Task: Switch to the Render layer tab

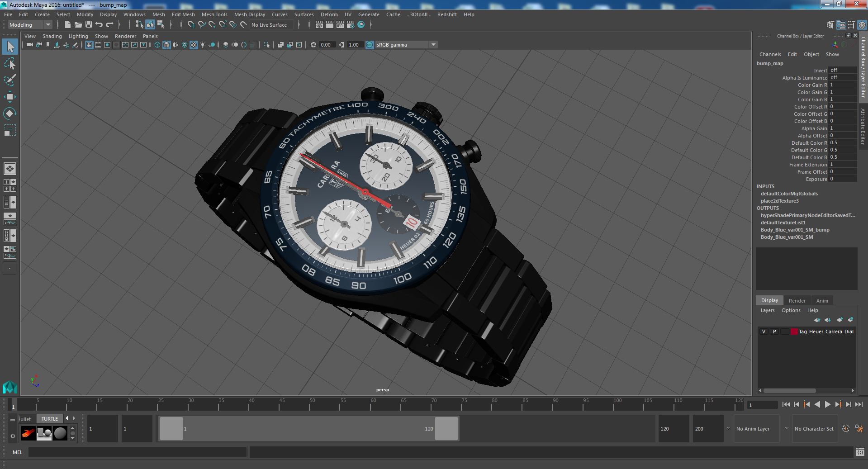Action: [x=797, y=301]
